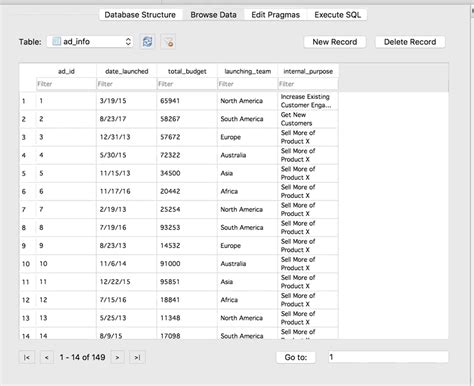Sort by date_launched column header

[127, 71]
